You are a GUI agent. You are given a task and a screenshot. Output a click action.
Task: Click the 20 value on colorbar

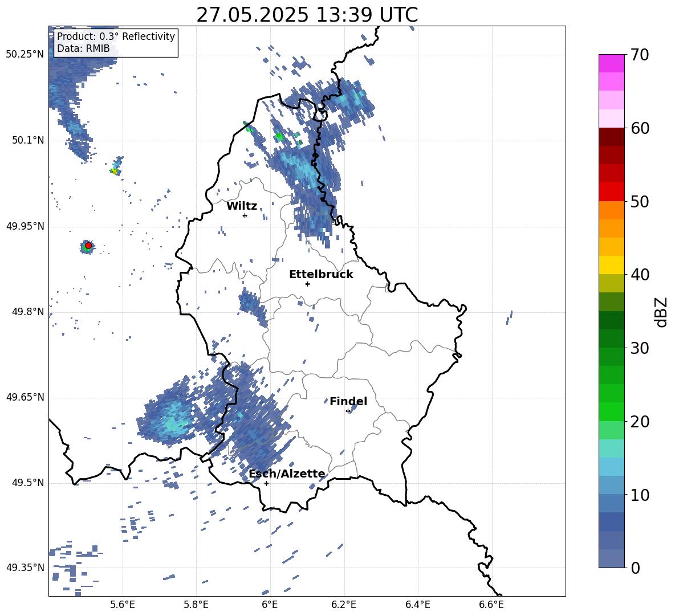640,422
